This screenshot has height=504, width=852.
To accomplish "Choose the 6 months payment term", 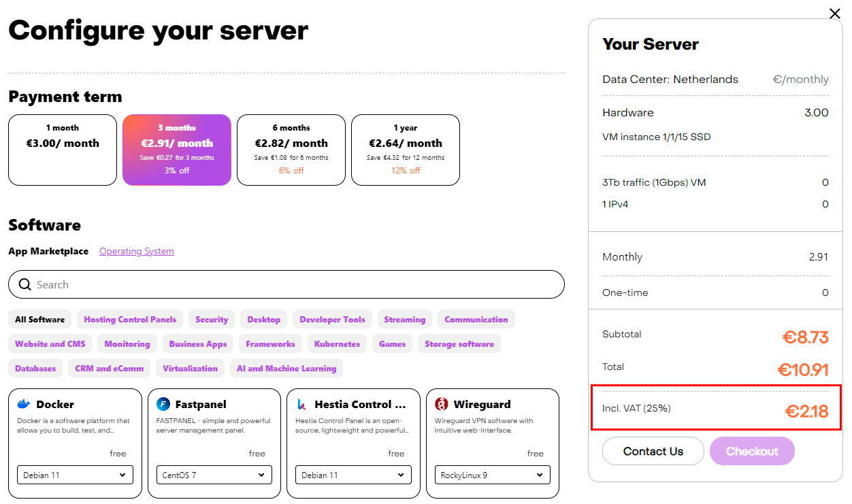I will [291, 150].
